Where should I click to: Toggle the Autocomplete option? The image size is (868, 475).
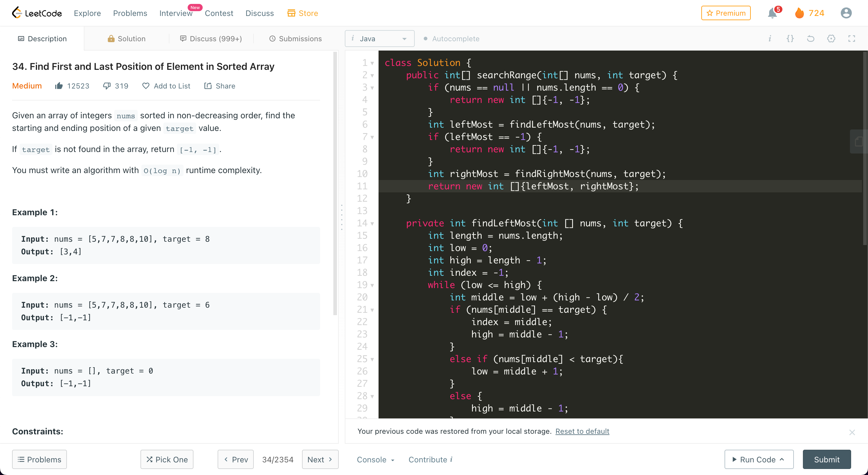click(451, 39)
